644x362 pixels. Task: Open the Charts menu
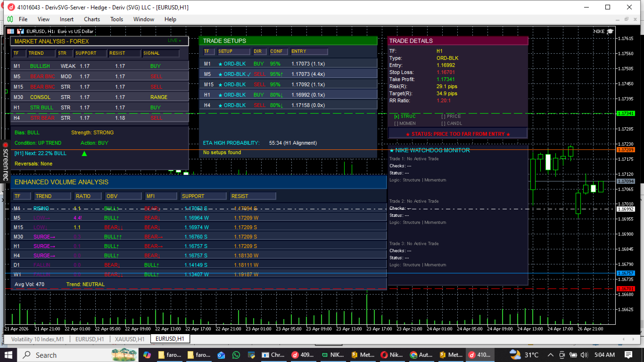click(x=92, y=19)
